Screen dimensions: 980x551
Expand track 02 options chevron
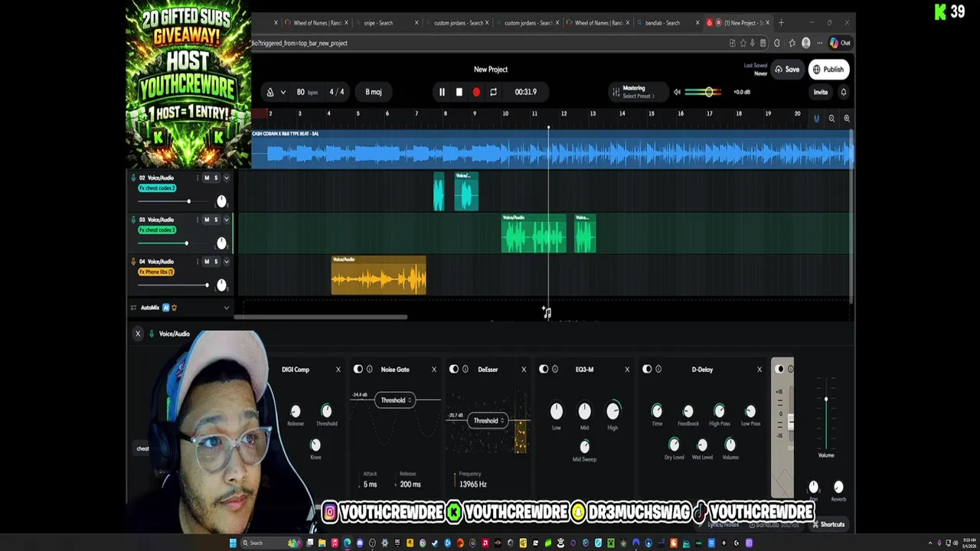226,178
